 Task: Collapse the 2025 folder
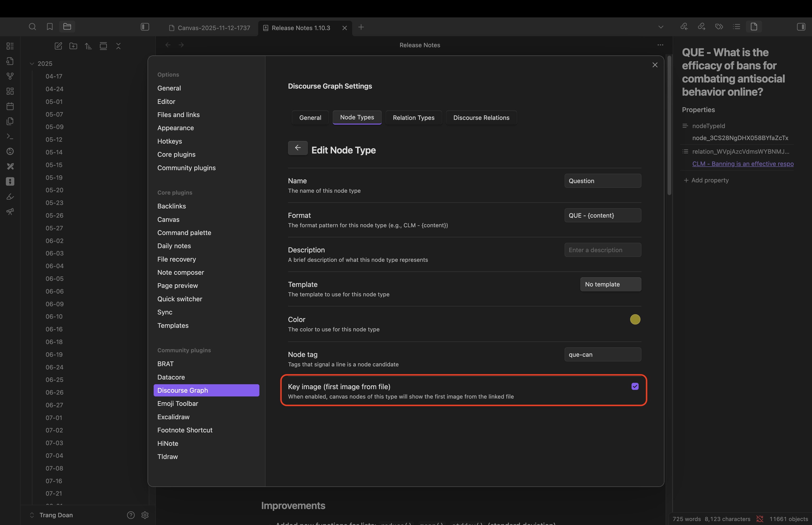[32, 64]
